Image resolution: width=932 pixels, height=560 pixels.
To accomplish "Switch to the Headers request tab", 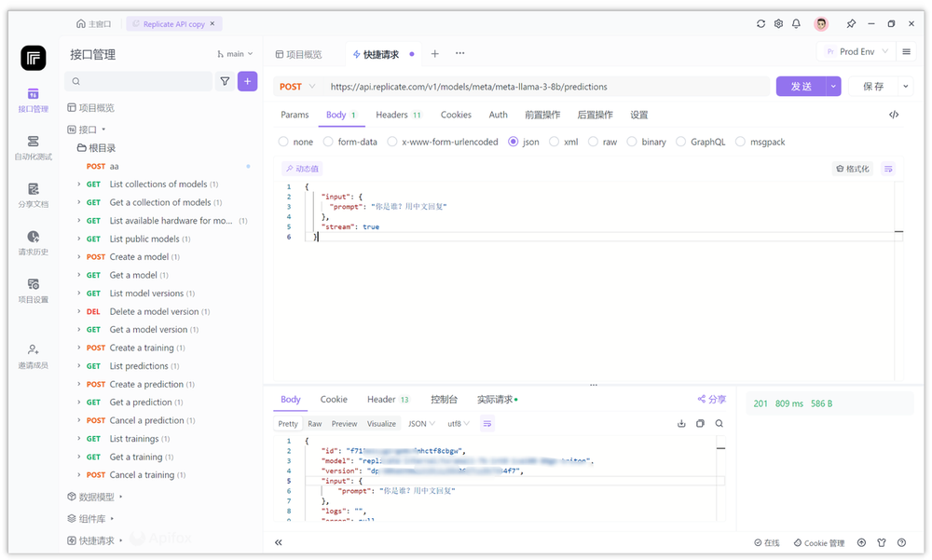I will pyautogui.click(x=391, y=115).
